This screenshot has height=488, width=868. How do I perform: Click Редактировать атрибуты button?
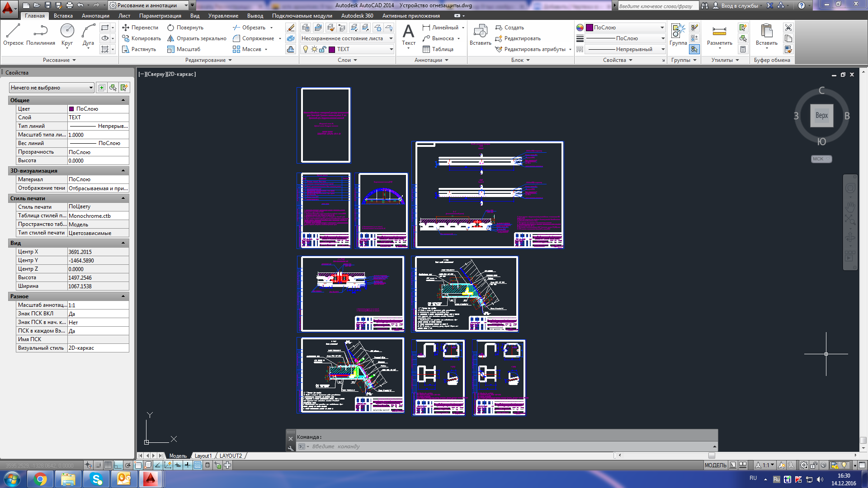pos(530,49)
